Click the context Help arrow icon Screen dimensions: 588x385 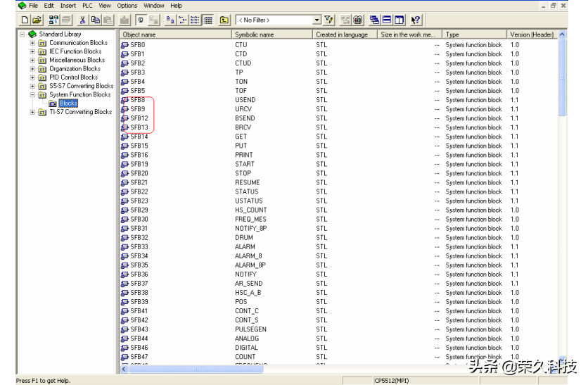click(x=416, y=20)
